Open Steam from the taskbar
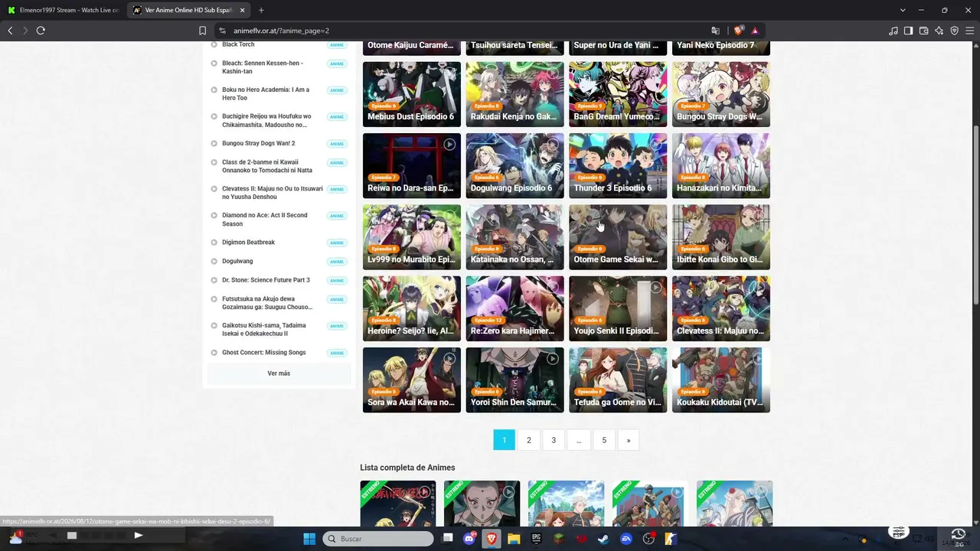This screenshot has width=980, height=551. (x=604, y=539)
